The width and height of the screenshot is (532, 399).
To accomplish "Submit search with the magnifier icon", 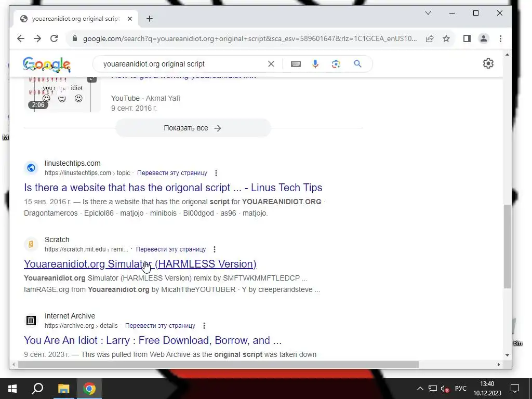I will tap(357, 64).
